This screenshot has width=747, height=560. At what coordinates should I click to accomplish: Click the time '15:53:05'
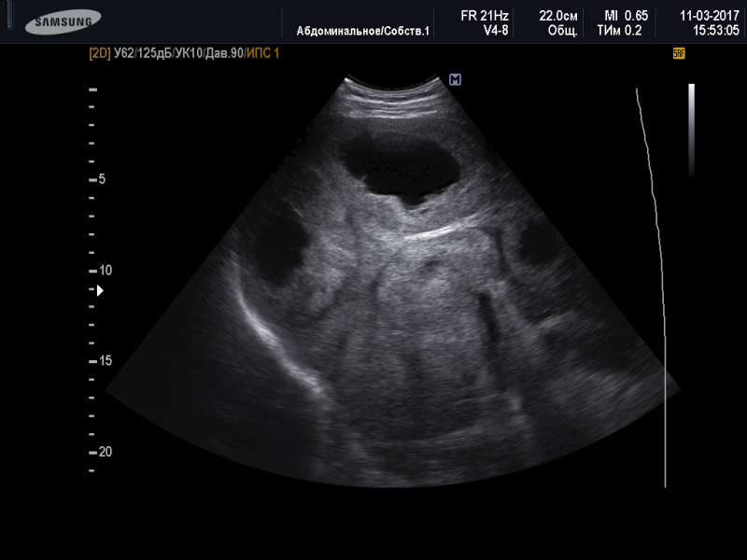click(716, 31)
